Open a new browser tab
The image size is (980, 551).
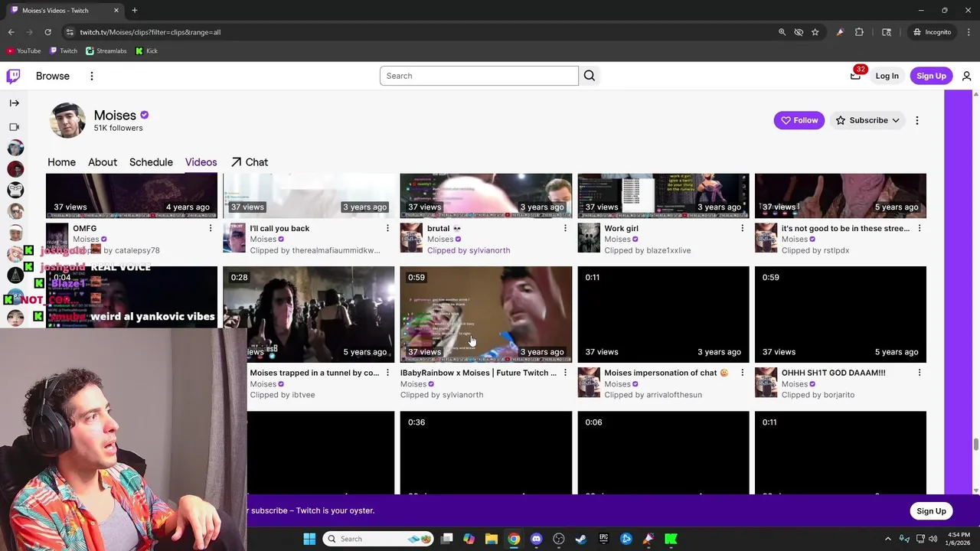click(134, 10)
